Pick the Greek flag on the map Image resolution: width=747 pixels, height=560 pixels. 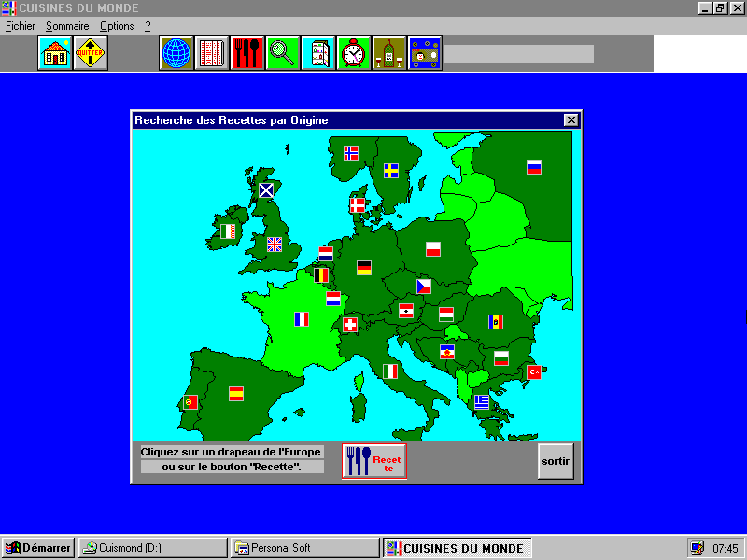482,401
